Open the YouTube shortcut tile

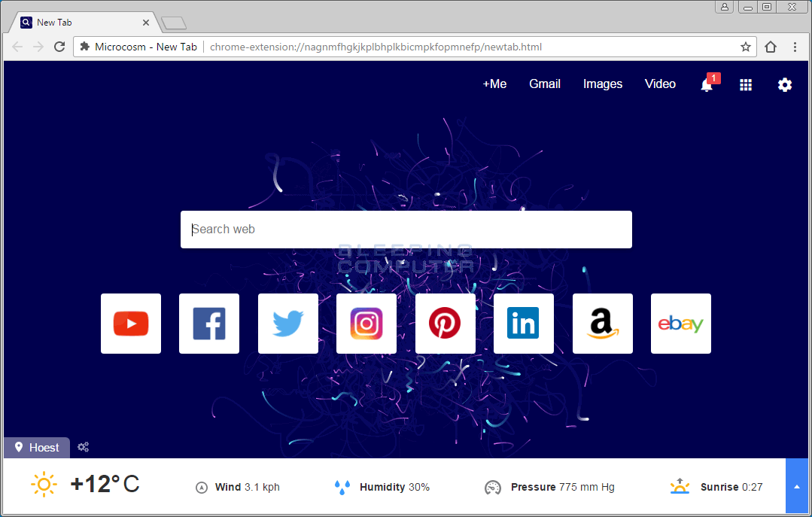point(131,324)
